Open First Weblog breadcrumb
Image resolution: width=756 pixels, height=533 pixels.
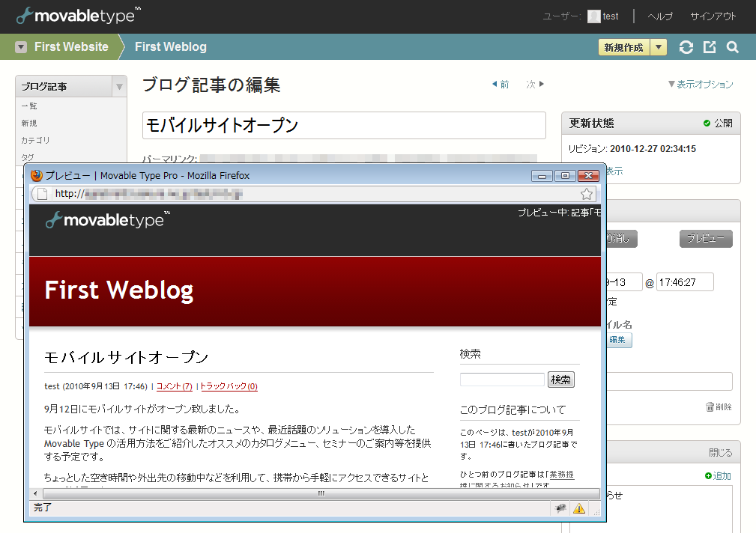(x=171, y=46)
